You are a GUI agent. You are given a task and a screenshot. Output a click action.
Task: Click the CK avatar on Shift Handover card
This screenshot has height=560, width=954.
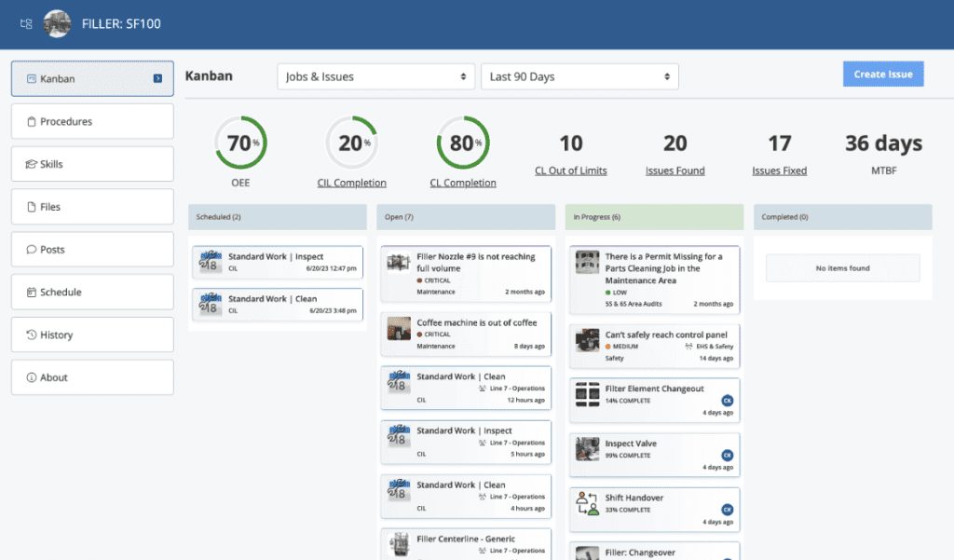click(728, 510)
